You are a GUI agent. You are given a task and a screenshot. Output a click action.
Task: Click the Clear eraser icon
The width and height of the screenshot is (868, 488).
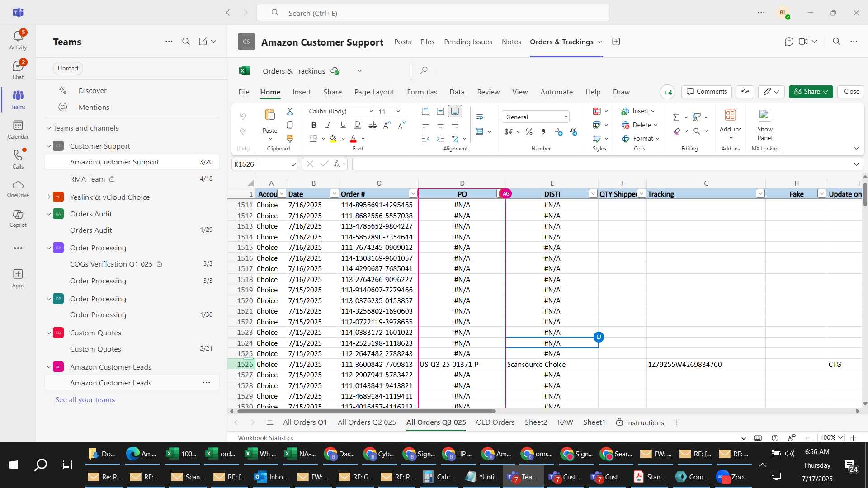676,131
